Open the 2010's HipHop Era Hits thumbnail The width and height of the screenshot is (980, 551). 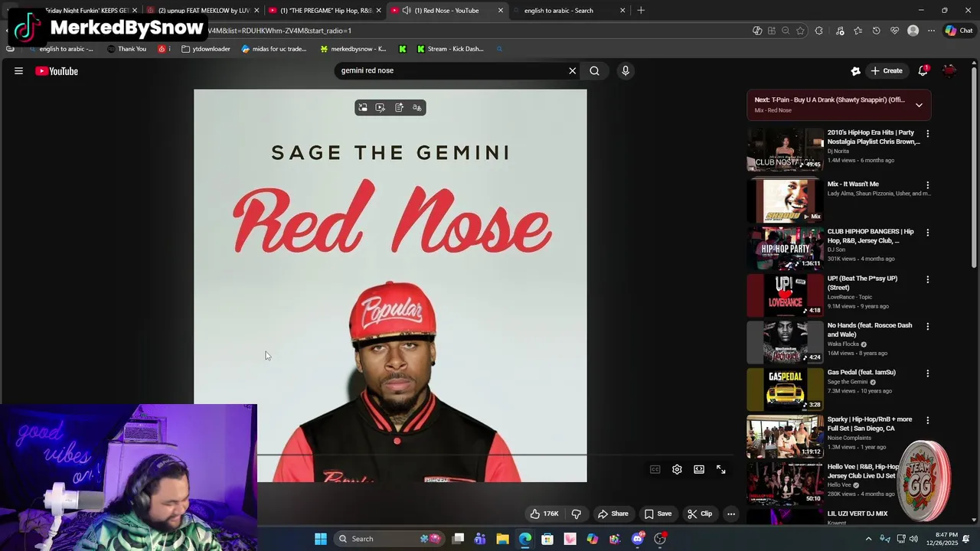785,149
